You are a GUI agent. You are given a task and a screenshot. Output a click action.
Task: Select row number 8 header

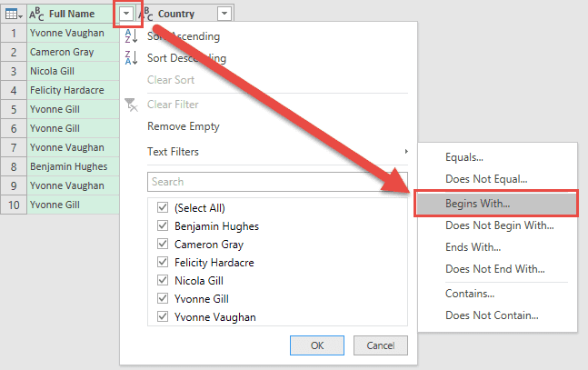(14, 166)
